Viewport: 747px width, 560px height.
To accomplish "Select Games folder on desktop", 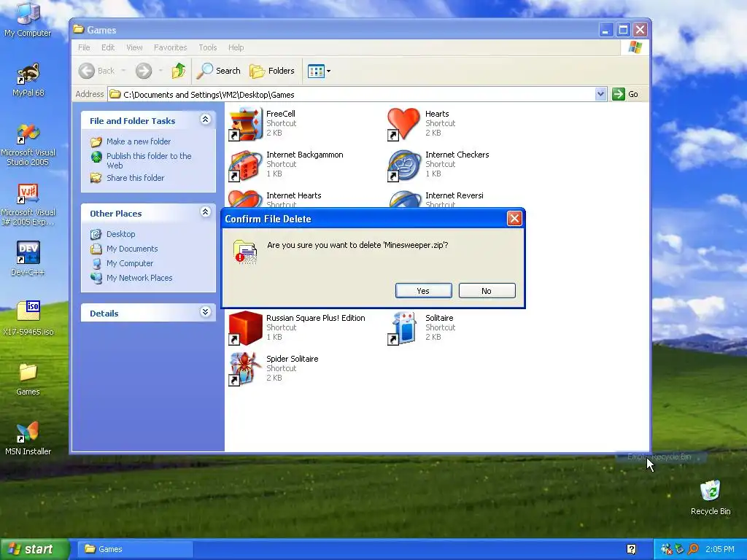I will point(28,378).
